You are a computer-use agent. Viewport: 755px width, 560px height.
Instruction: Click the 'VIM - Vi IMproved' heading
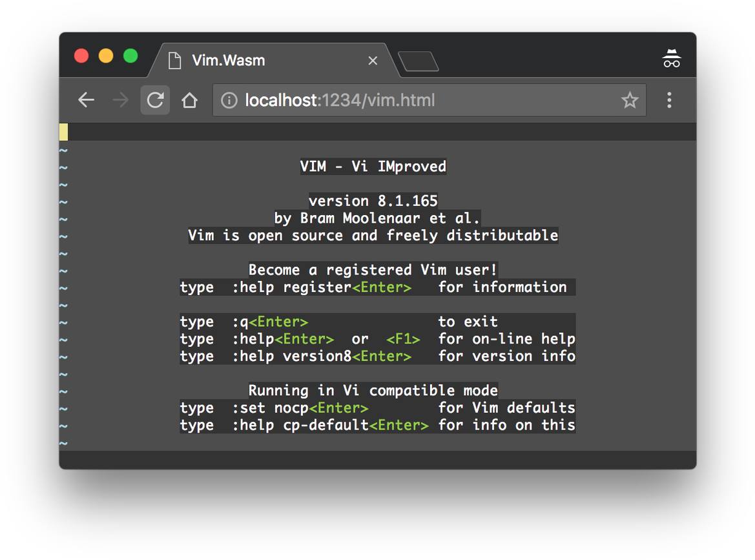pyautogui.click(x=373, y=167)
